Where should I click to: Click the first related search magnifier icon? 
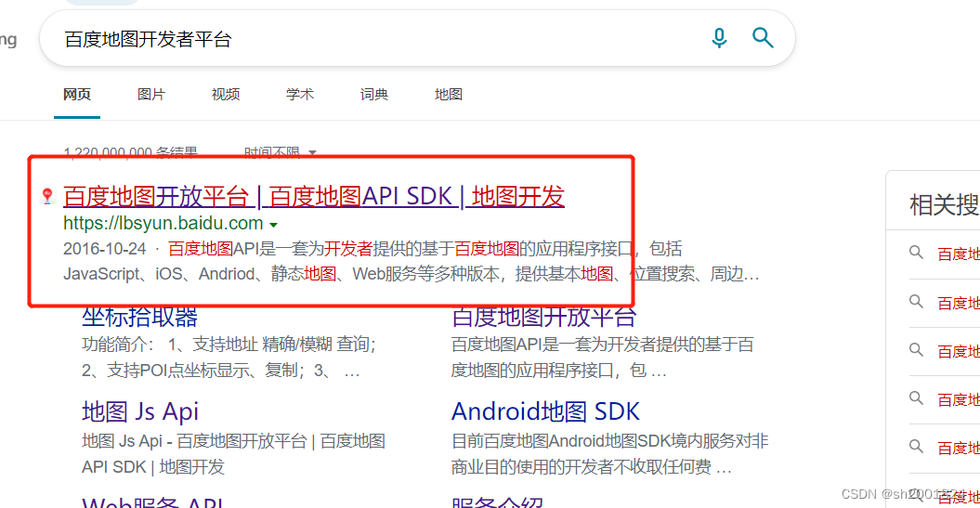click(x=916, y=253)
